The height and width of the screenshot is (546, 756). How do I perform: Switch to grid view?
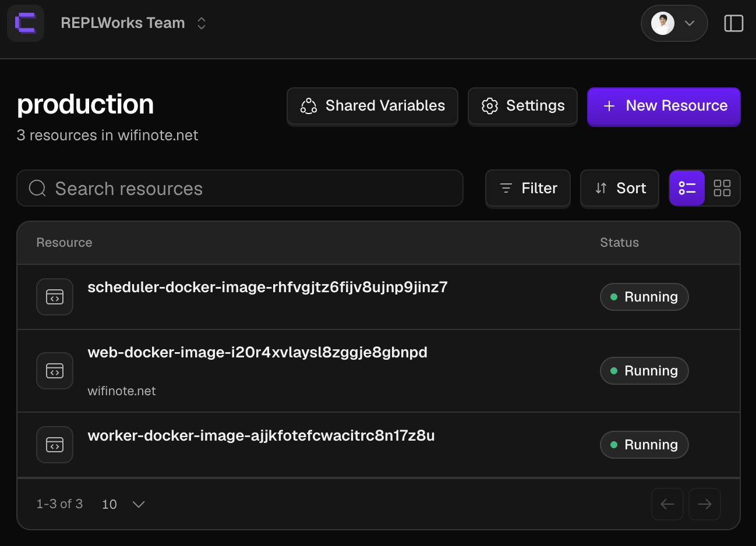(x=722, y=188)
